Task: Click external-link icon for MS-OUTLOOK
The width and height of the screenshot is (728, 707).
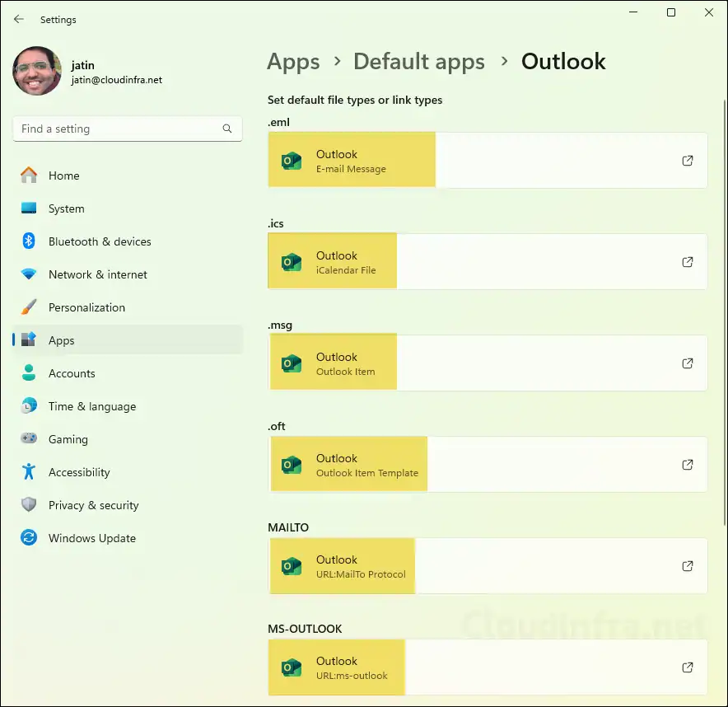Action: click(688, 667)
